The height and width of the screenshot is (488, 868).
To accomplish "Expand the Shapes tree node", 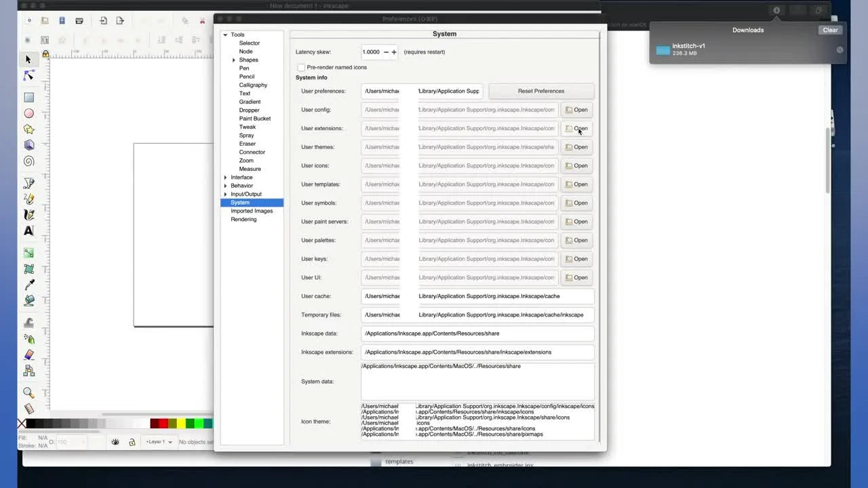I will click(234, 60).
